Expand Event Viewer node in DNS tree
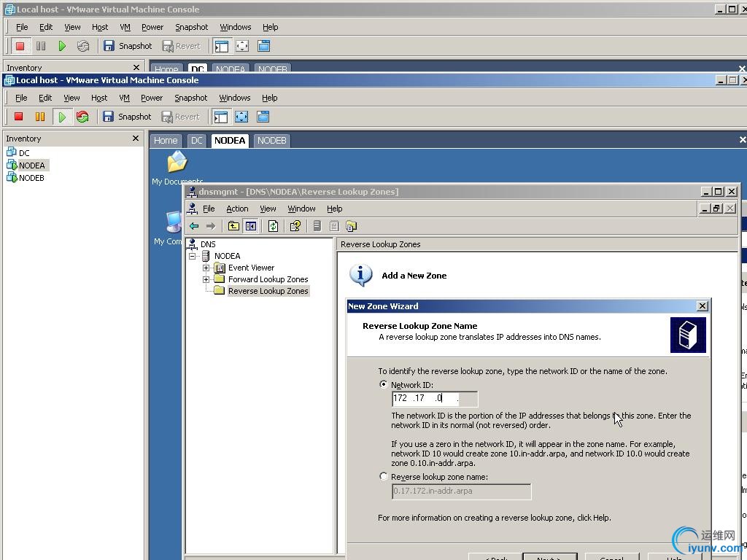The height and width of the screenshot is (560, 747). 206,268
